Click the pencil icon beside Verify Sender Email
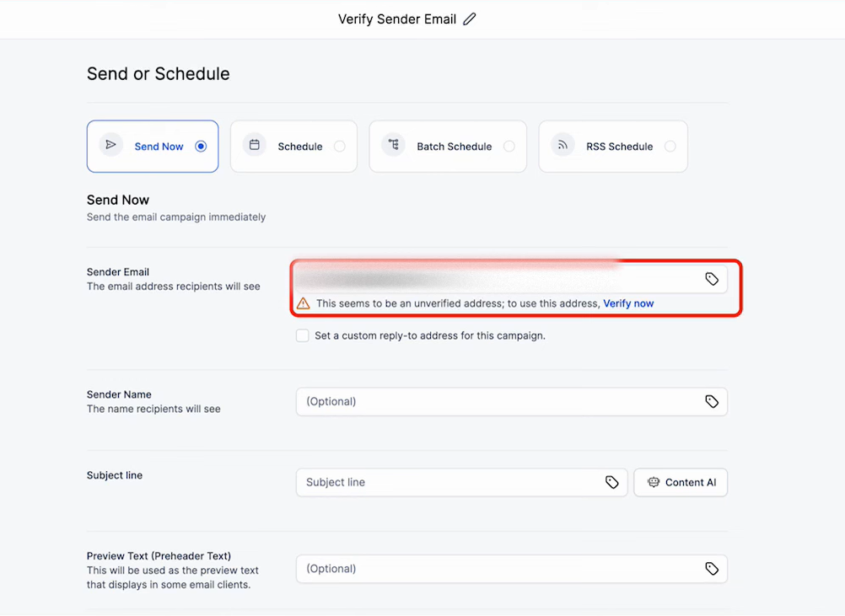 [470, 19]
